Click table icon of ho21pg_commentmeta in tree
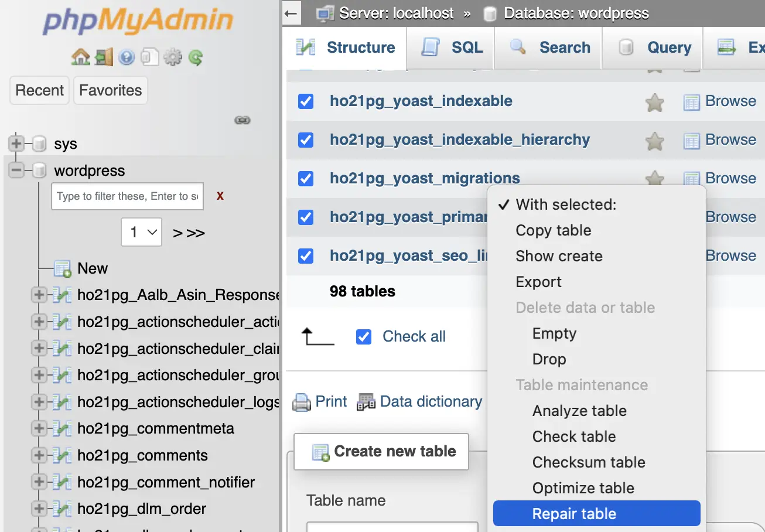The width and height of the screenshot is (765, 532). coord(62,429)
